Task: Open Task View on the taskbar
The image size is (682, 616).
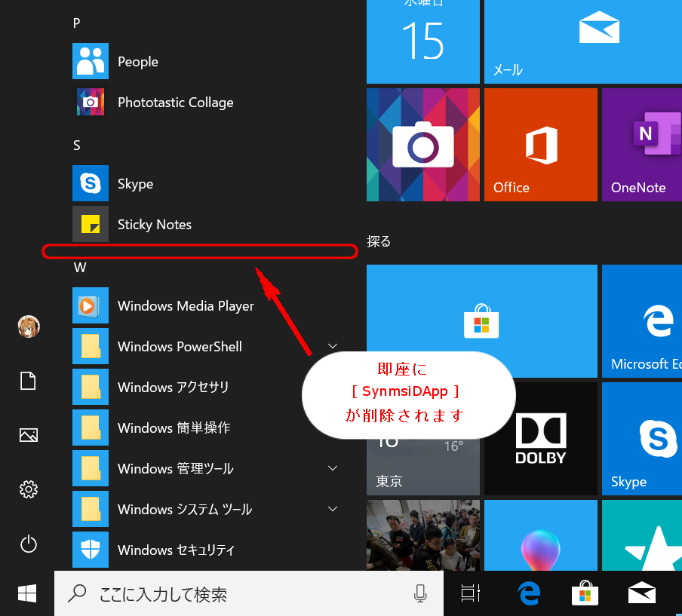Action: point(470,593)
